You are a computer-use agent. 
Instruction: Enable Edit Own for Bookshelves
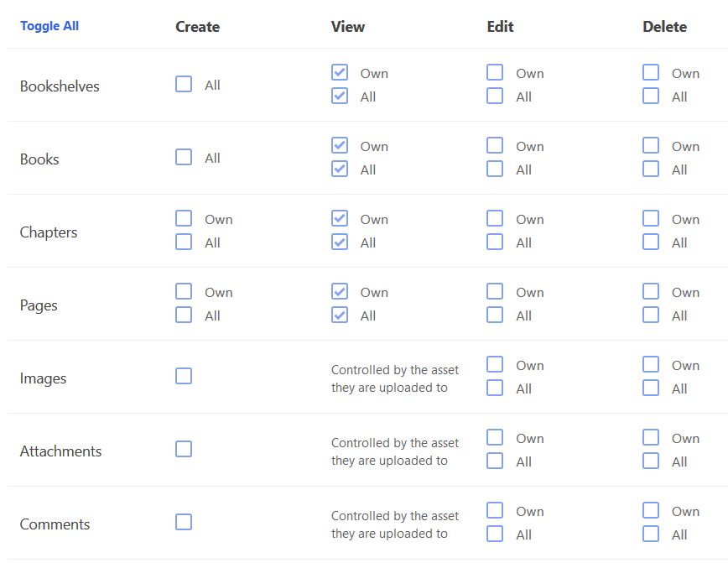click(x=495, y=72)
